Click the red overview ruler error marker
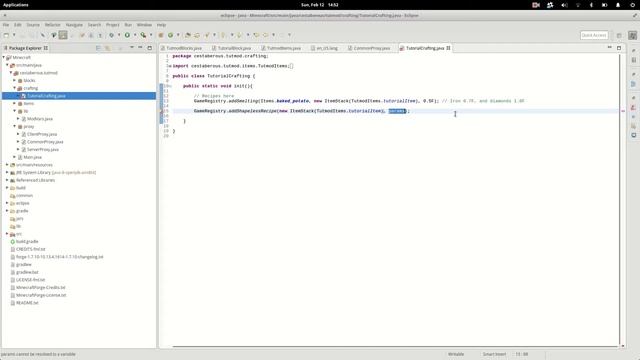The width and height of the screenshot is (640, 360). 623,111
